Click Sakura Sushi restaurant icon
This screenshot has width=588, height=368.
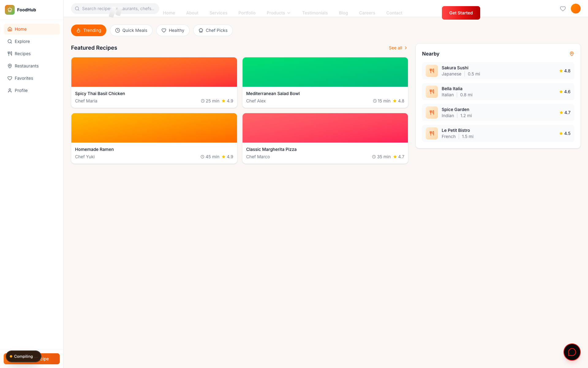(432, 71)
